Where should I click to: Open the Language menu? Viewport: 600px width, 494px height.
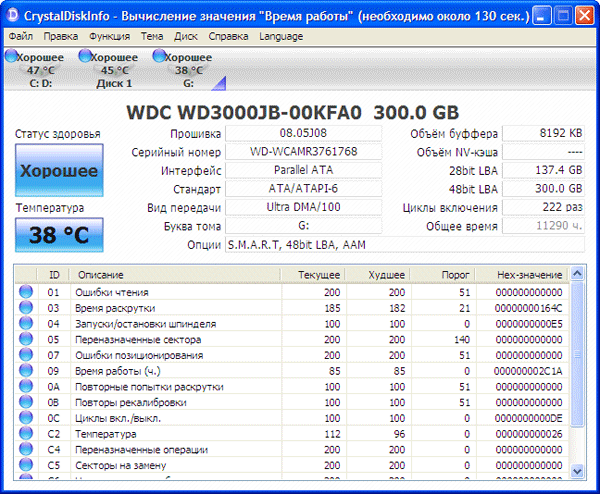(281, 36)
